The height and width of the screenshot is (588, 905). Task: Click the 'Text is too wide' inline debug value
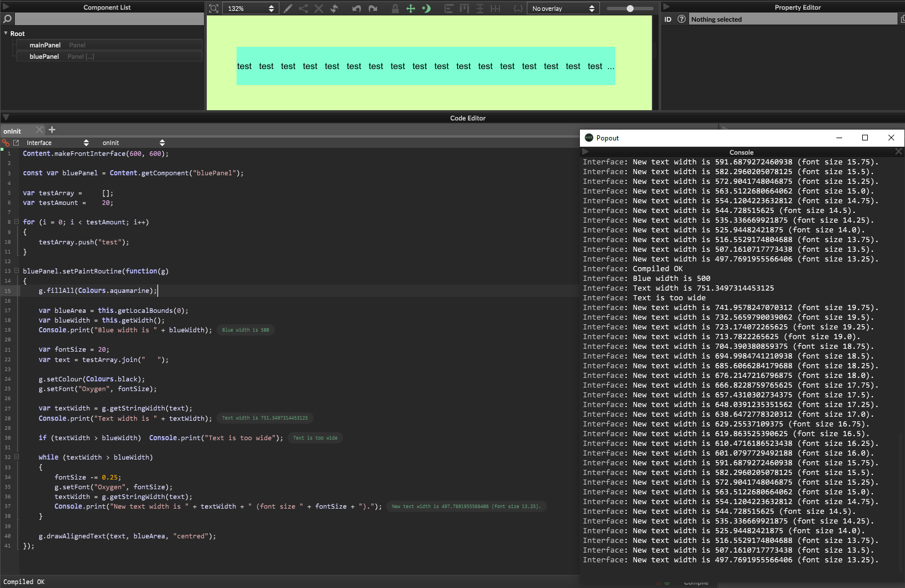point(315,438)
